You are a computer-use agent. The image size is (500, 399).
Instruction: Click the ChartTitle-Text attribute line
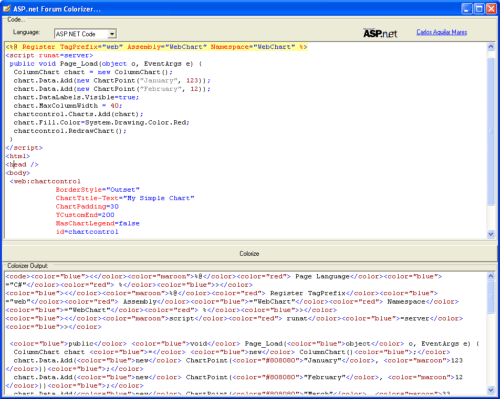tap(125, 198)
